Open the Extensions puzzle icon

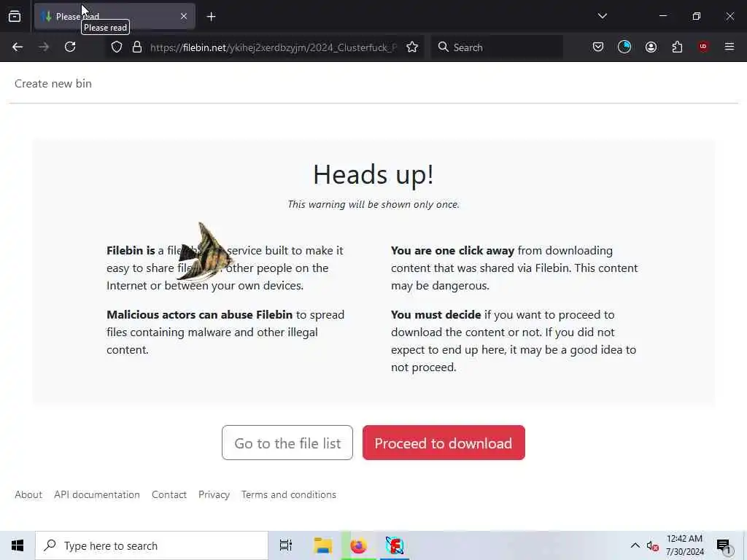click(x=677, y=47)
